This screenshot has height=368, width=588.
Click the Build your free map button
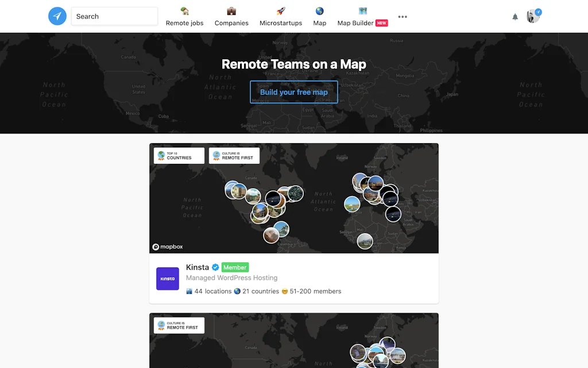(x=293, y=92)
